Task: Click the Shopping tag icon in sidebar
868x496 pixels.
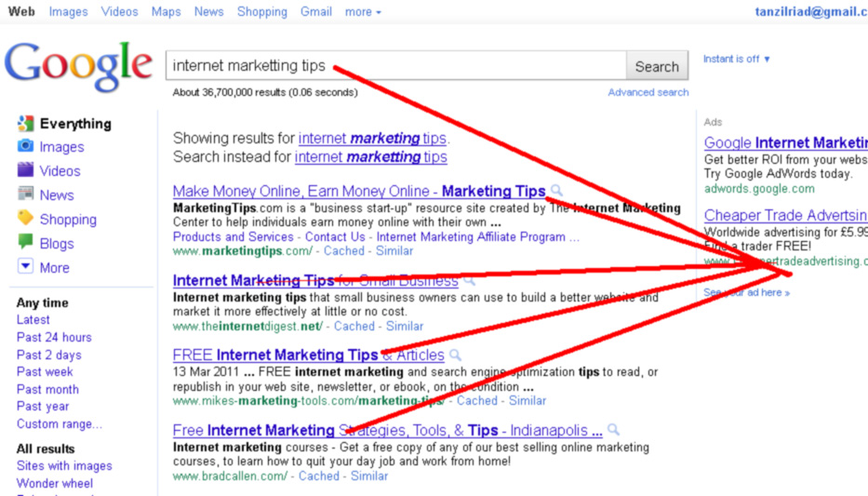Action: pos(25,218)
